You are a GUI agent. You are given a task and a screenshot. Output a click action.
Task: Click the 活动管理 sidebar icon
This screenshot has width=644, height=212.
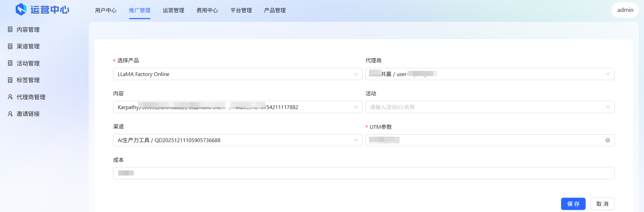pos(10,63)
